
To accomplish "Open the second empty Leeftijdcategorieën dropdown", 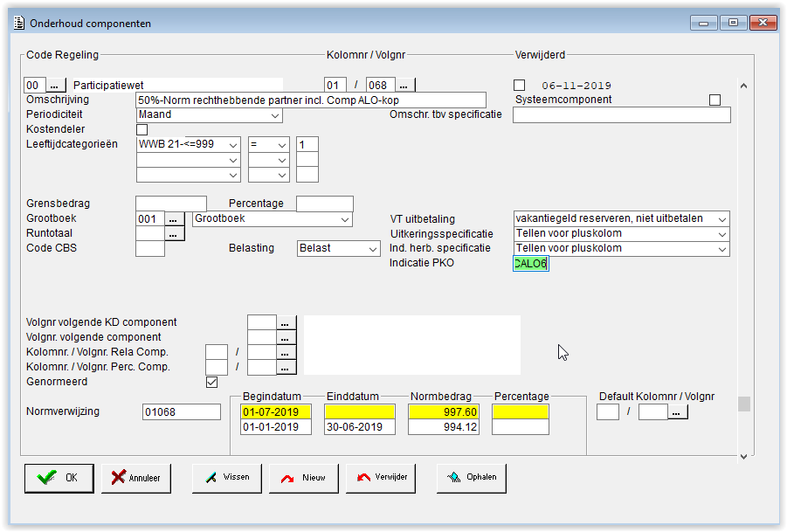I will 188,160.
